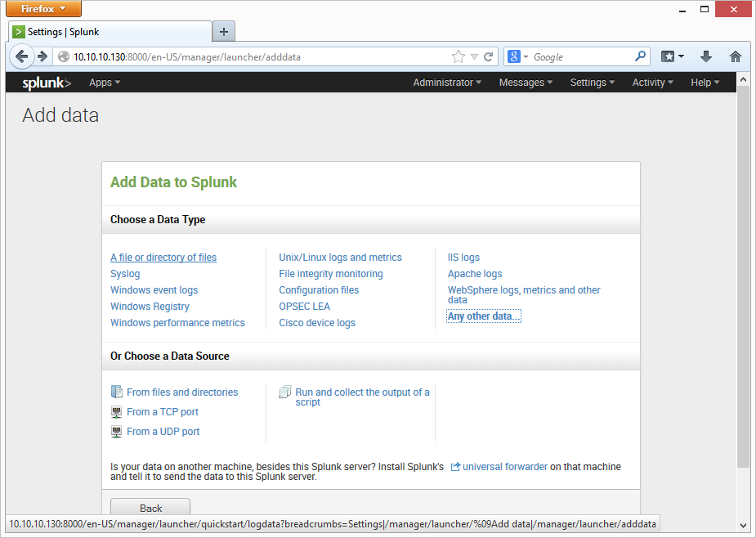Image resolution: width=756 pixels, height=538 pixels.
Task: Open the Messages dropdown
Action: coord(526,83)
